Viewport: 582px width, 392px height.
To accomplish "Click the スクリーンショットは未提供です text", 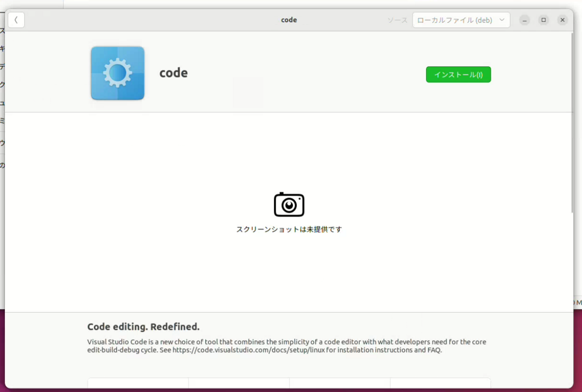I will coord(289,229).
